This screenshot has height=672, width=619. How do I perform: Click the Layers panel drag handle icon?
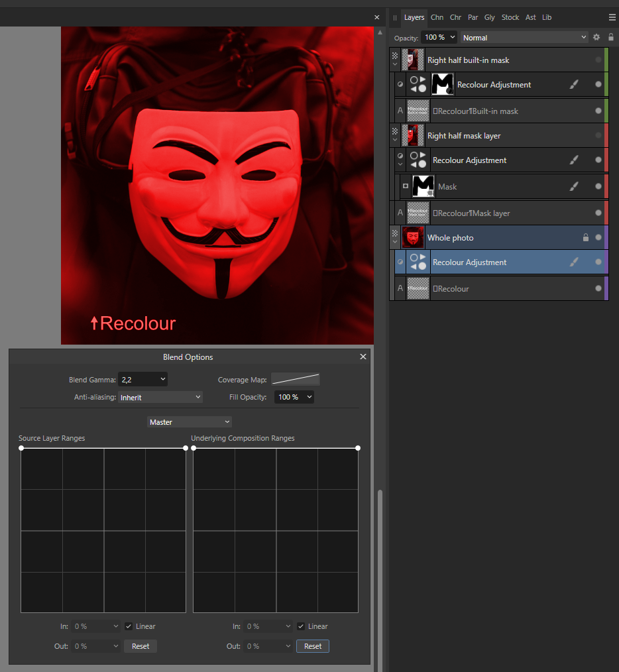click(x=395, y=18)
